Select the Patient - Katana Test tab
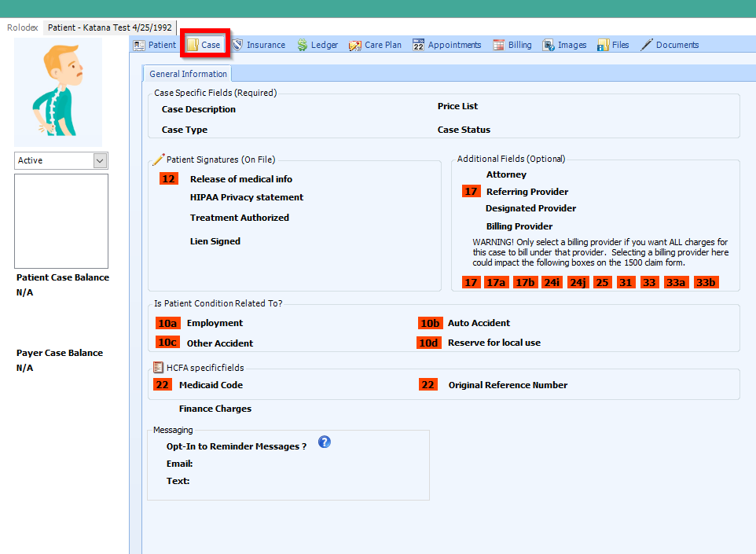Viewport: 756px width, 554px height. click(108, 27)
